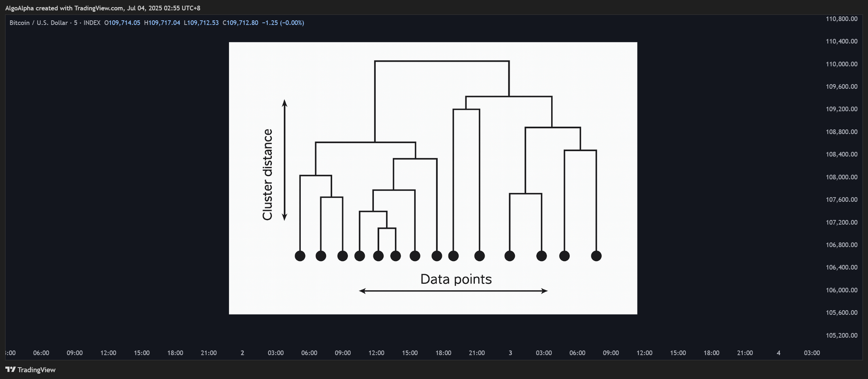Click the date marker 3 on time axis
868x379 pixels.
(x=510, y=353)
